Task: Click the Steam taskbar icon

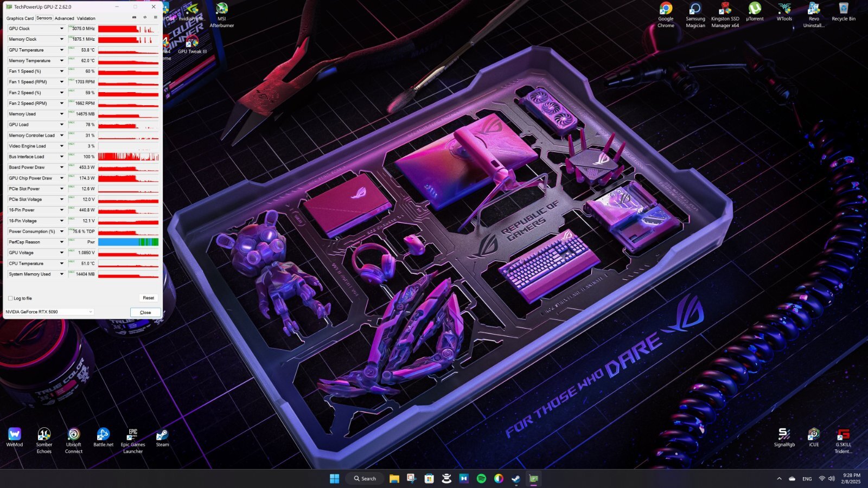Action: pyautogui.click(x=516, y=478)
